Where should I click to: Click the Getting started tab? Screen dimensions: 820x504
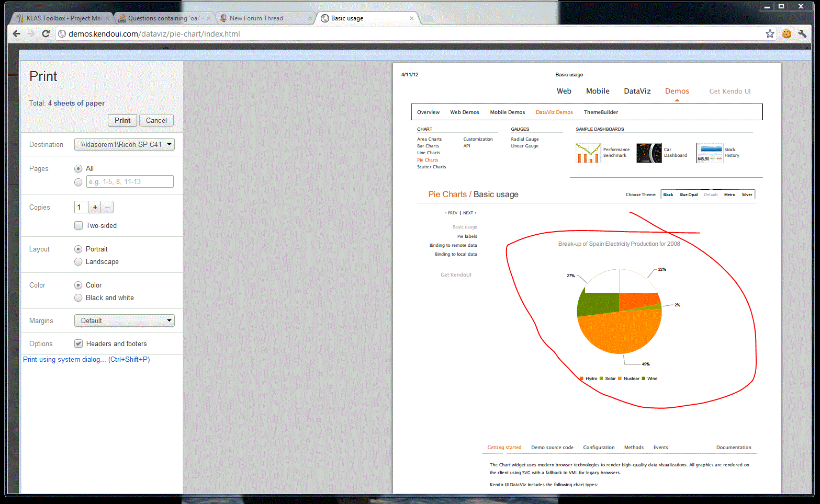[504, 448]
